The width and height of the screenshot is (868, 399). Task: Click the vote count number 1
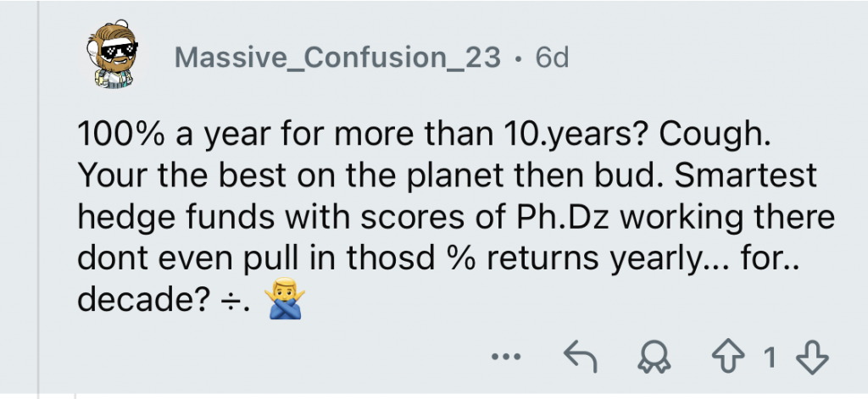pyautogui.click(x=770, y=359)
